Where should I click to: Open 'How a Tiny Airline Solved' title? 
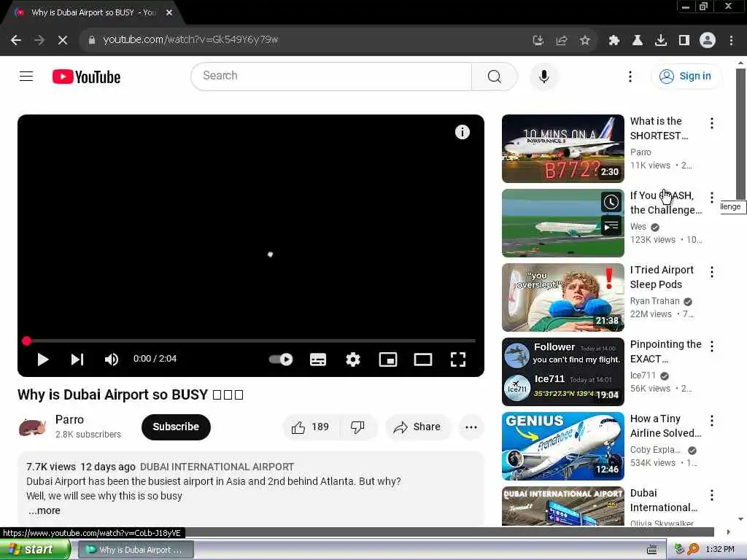[x=665, y=426]
